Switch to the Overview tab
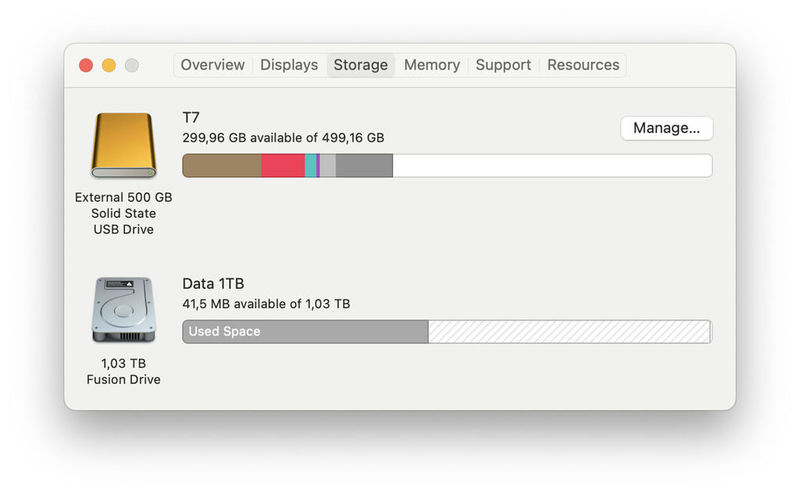Viewport: 800px width, 495px height. point(212,65)
